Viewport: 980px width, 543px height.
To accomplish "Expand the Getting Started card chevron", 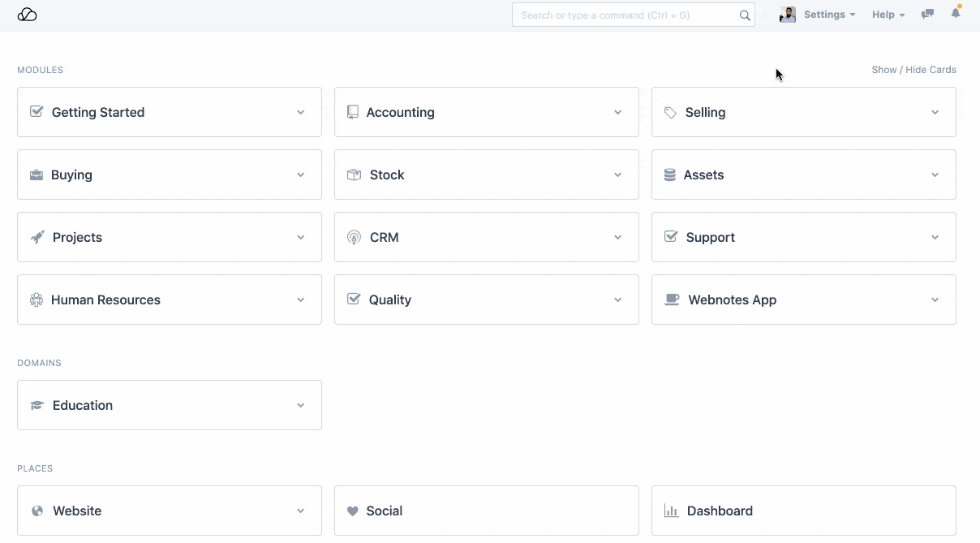I will coord(301,112).
